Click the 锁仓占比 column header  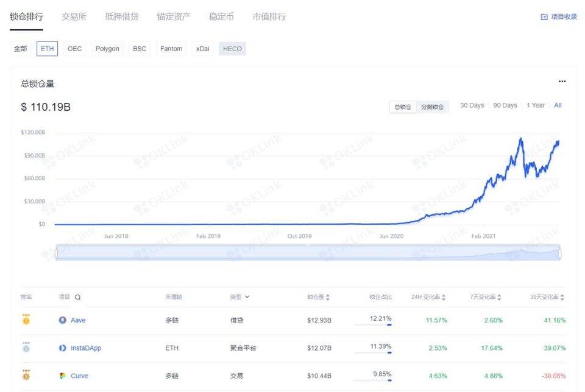click(380, 297)
